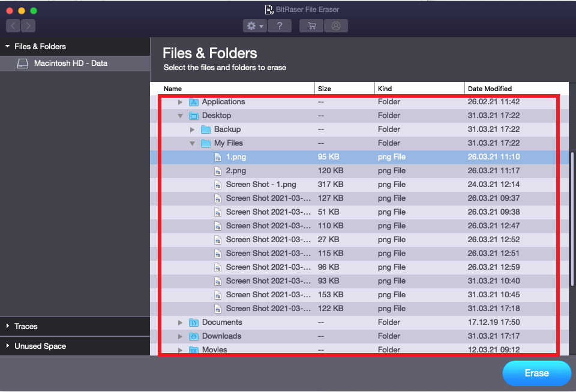The width and height of the screenshot is (576, 392).
Task: Click the Movies folder icon
Action: (x=194, y=350)
